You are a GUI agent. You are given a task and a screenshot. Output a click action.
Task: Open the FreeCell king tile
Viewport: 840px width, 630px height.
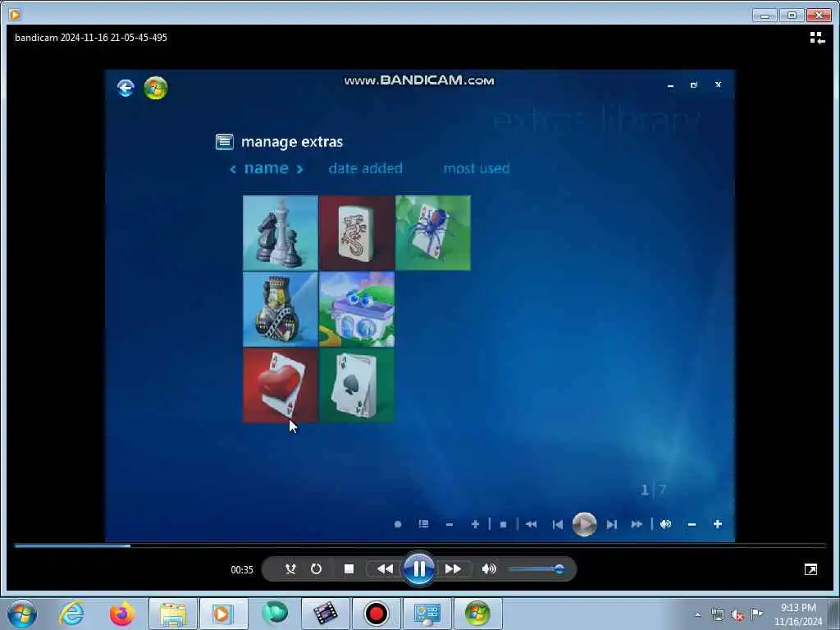[281, 309]
